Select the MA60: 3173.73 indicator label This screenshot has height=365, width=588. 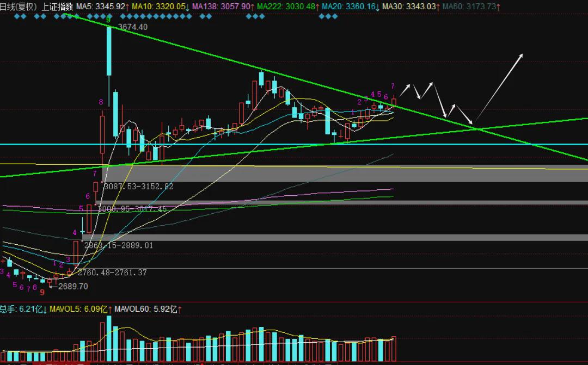(x=471, y=7)
